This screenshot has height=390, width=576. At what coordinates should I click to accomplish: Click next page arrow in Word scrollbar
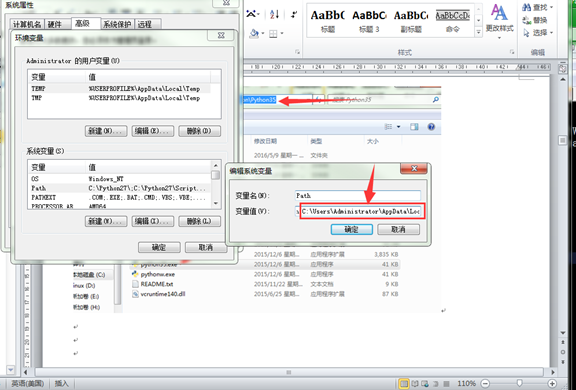pyautogui.click(x=563, y=362)
